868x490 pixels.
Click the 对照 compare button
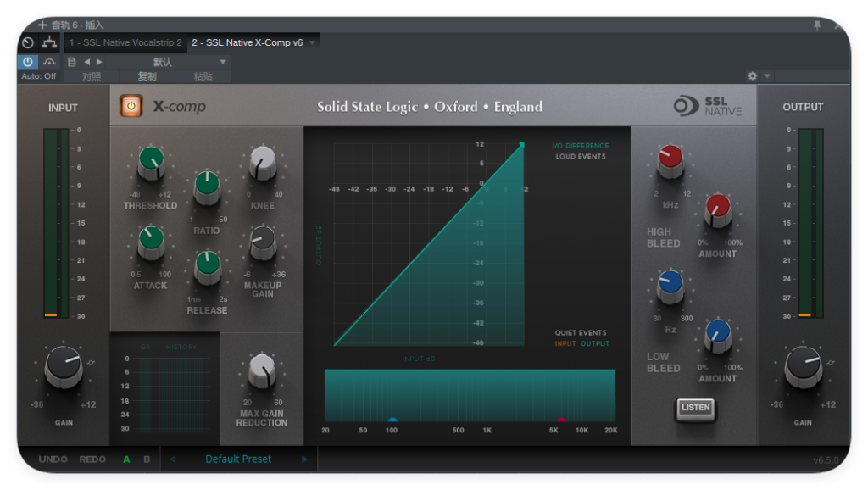(92, 76)
